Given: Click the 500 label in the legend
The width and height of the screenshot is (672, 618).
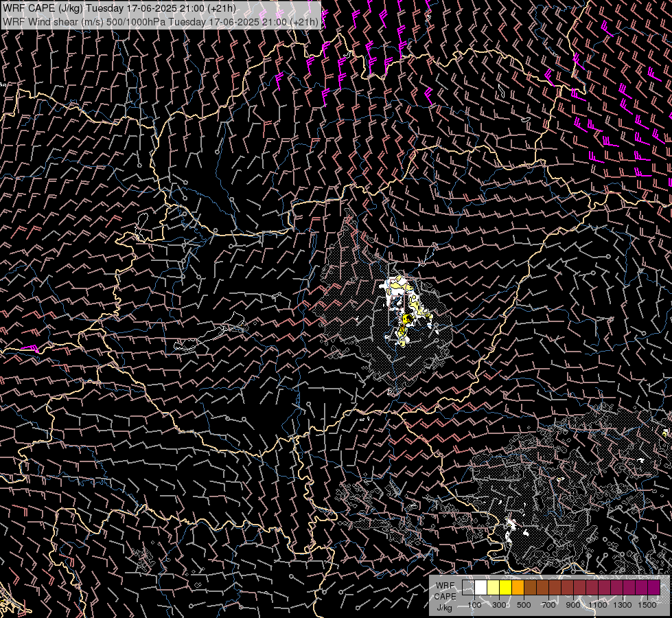Looking at the screenshot, I should (x=524, y=605).
